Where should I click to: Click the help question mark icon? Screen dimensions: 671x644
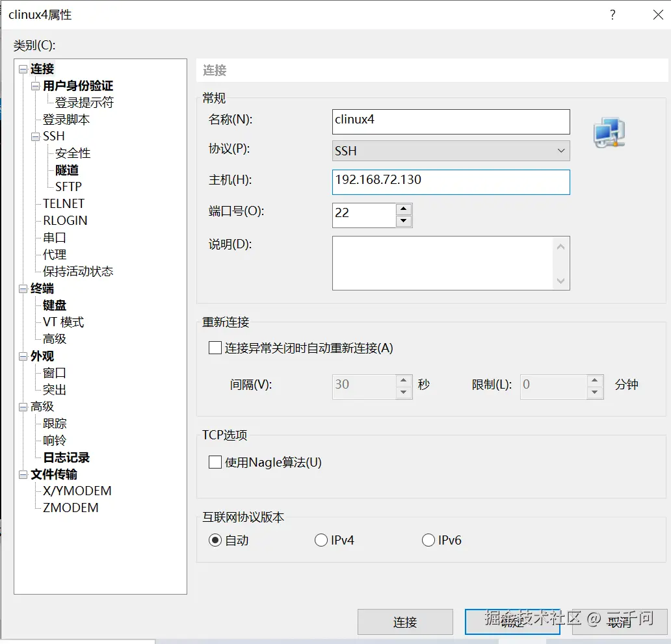(612, 14)
